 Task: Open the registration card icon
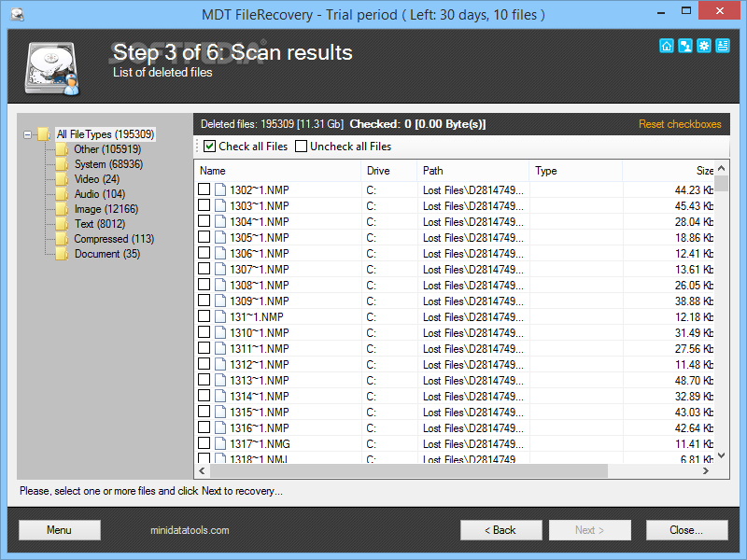(723, 46)
